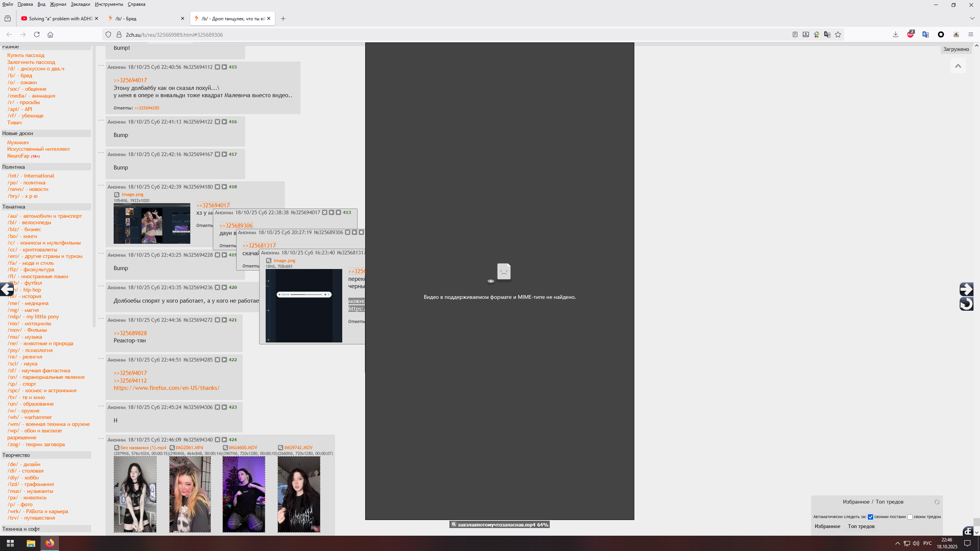Go to the next media with the right arrow
Viewport: 980px width, 551px height.
(966, 289)
